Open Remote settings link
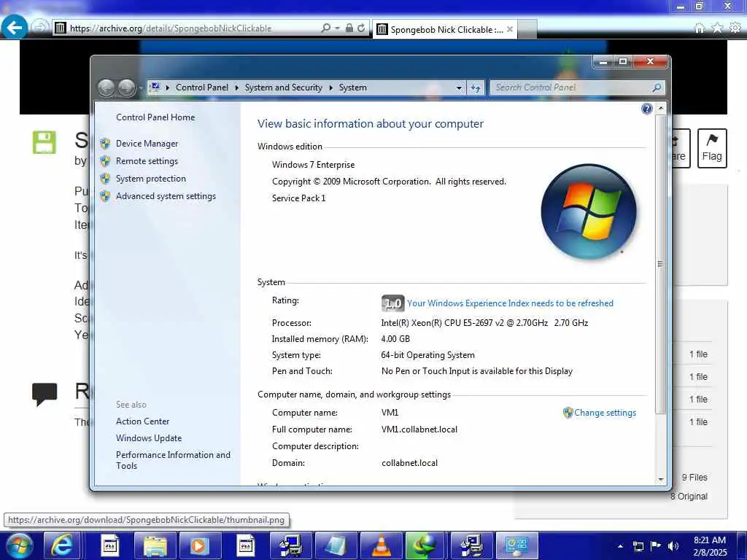Viewport: 747px width, 560px height. (x=147, y=161)
